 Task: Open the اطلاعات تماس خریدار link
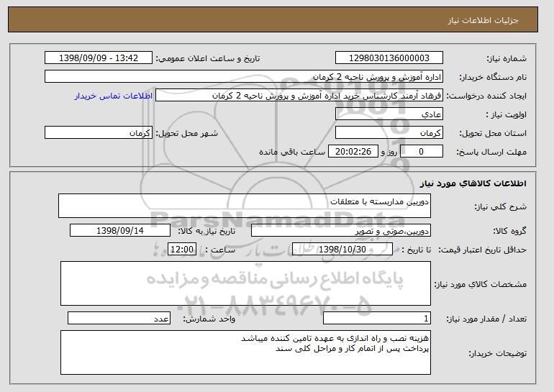coord(114,96)
